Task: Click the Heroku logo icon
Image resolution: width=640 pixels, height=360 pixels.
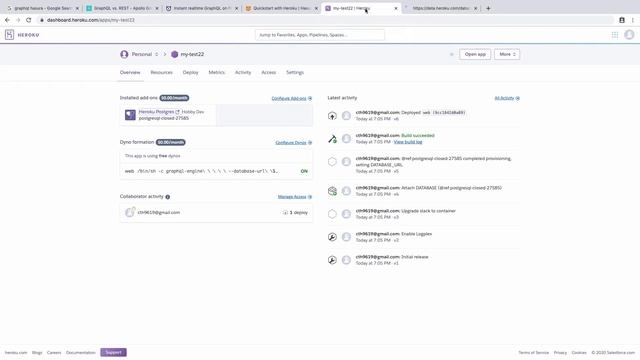Action: pos(9,35)
